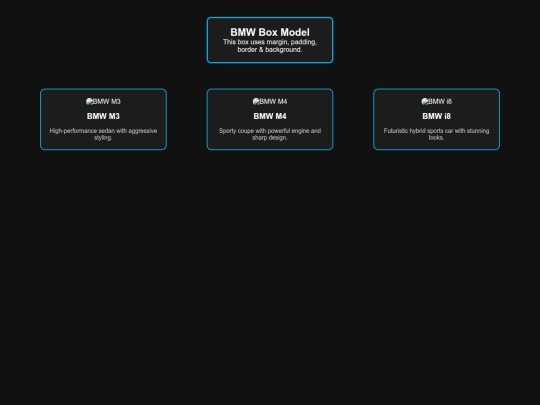
Task: Select the "BMW Box Model" heading
Action: tap(270, 32)
